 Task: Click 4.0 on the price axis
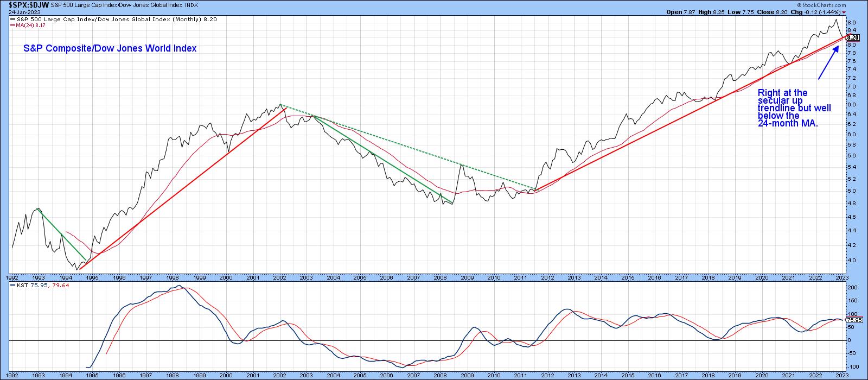851,261
